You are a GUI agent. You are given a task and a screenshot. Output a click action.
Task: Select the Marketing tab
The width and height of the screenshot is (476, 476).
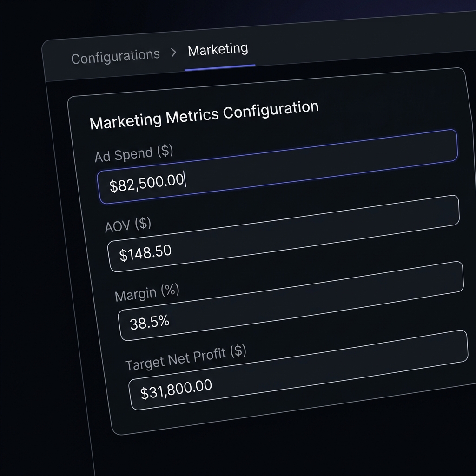coord(218,50)
